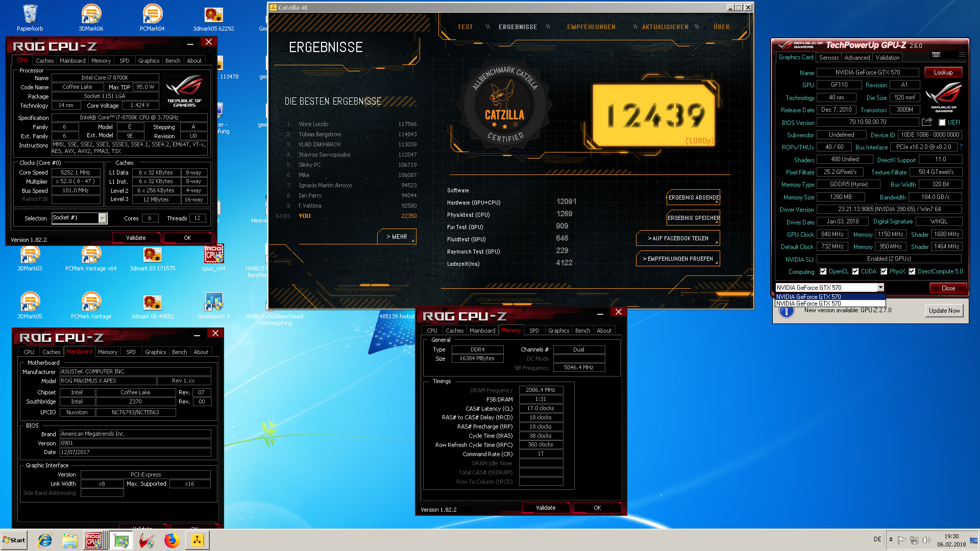This screenshot has width=980, height=551.
Task: Open Bench tab in the top-left CPU-Z window
Action: point(173,61)
